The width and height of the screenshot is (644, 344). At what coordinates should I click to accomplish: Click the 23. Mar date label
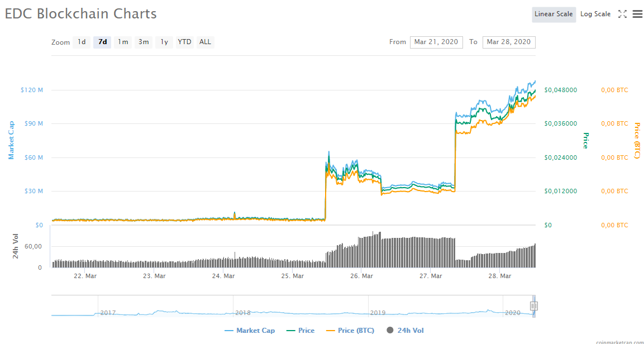pyautogui.click(x=154, y=276)
